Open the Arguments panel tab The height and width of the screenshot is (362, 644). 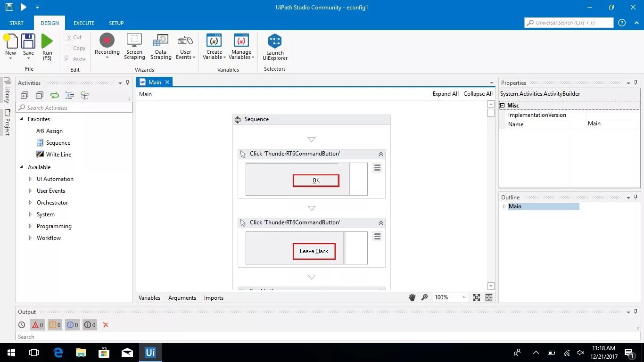click(182, 298)
